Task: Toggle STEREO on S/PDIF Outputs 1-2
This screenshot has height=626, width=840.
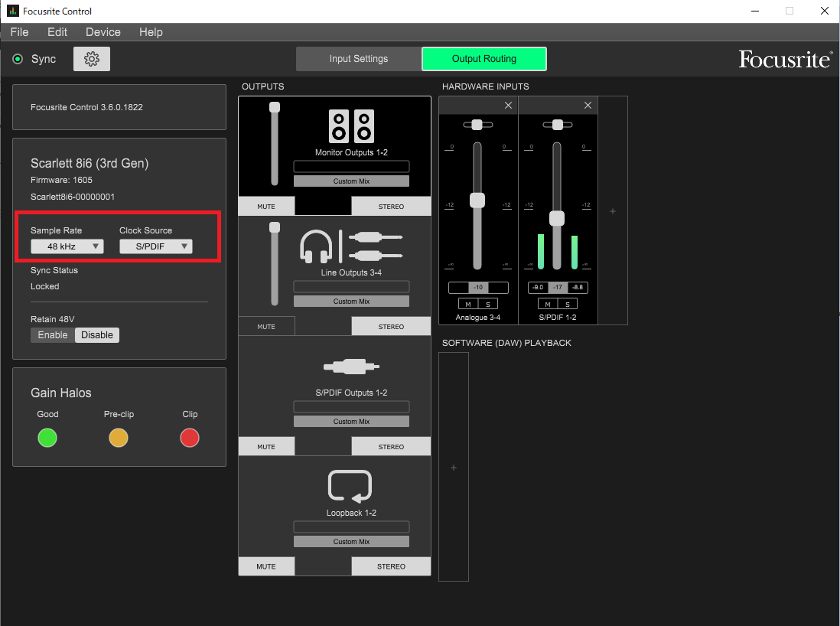Action: point(391,446)
